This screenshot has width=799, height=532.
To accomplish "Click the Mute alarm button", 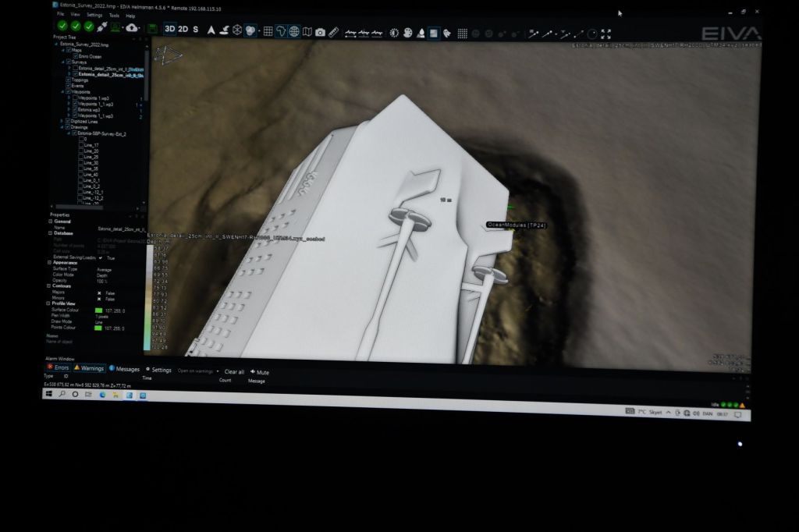I will 260,372.
